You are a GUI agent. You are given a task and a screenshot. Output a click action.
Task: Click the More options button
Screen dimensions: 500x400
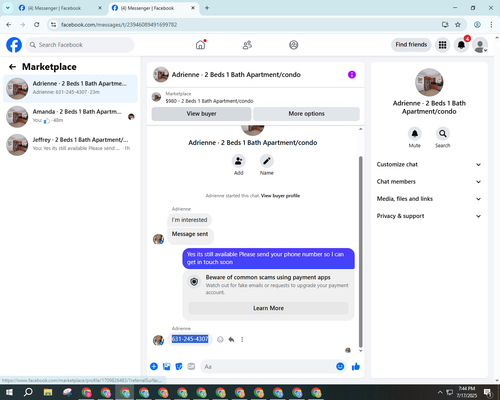tap(306, 114)
